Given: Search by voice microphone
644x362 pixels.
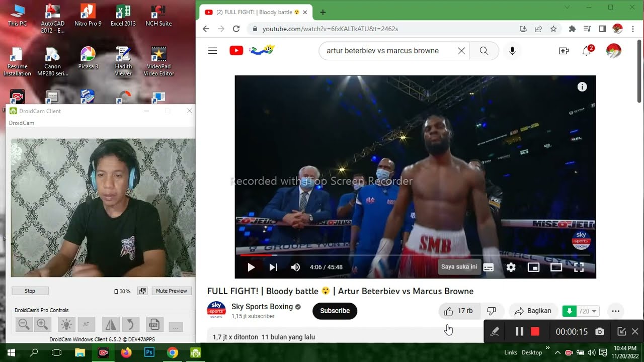Looking at the screenshot, I should 512,51.
